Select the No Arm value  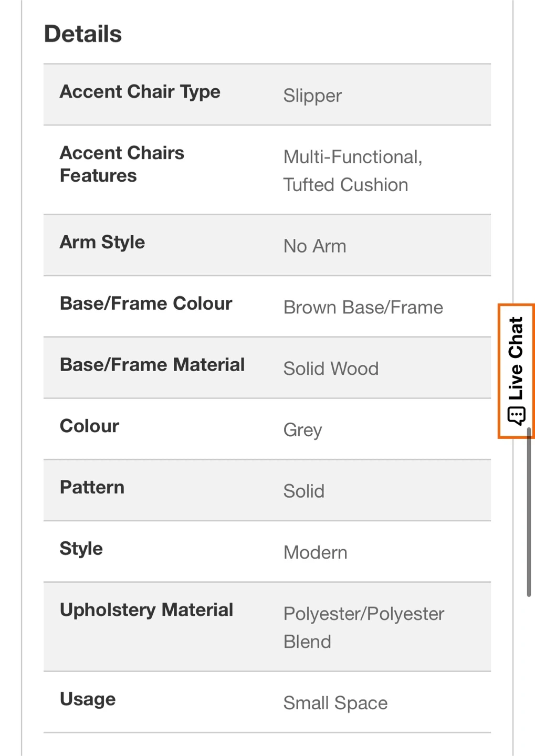point(315,246)
